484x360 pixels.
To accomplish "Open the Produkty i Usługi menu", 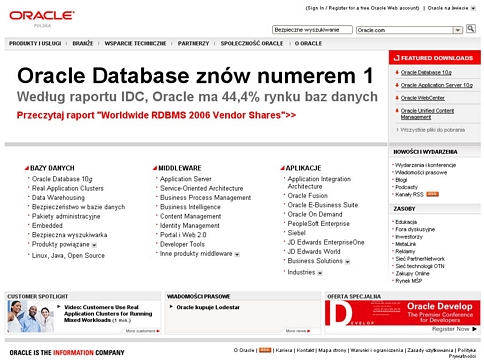I will tap(35, 43).
